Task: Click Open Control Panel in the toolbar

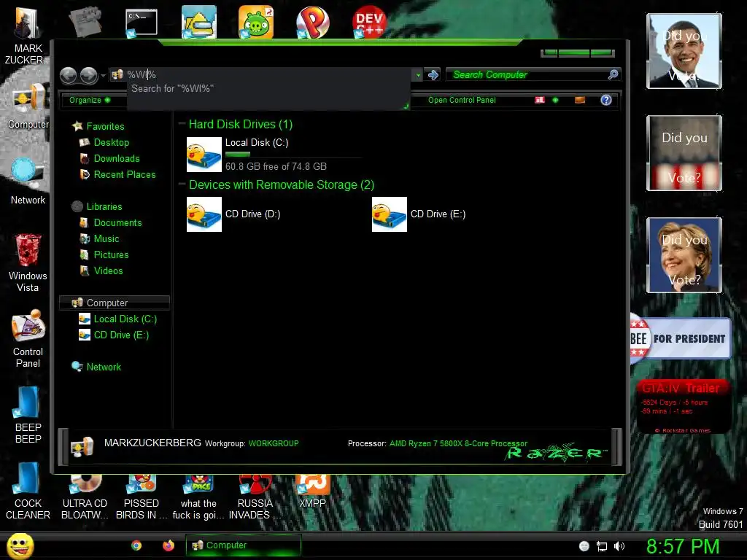Action: point(462,100)
